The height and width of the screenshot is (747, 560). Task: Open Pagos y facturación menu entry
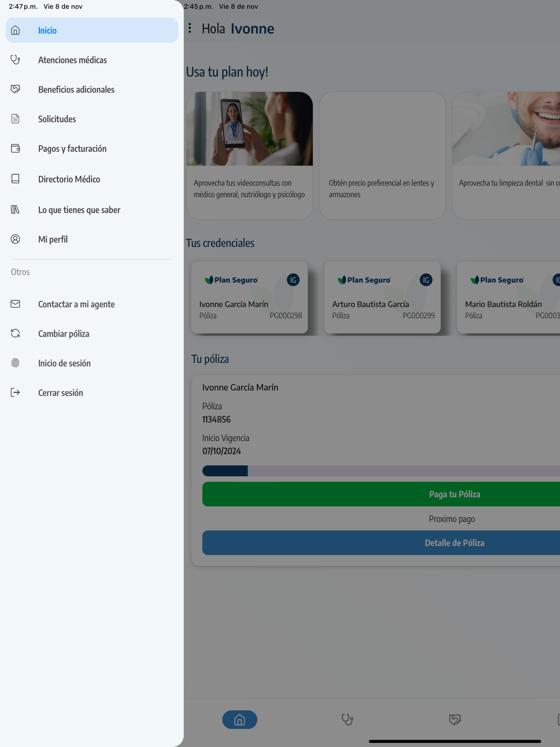point(92,148)
